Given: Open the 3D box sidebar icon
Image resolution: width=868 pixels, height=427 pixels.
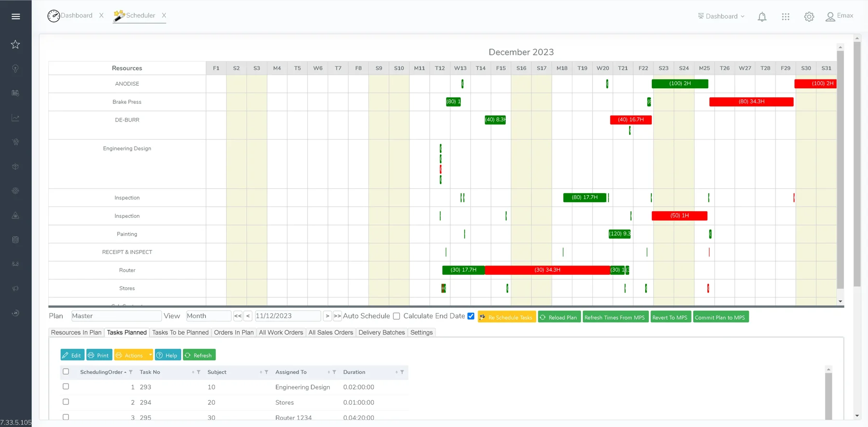Looking at the screenshot, I should pyautogui.click(x=15, y=166).
